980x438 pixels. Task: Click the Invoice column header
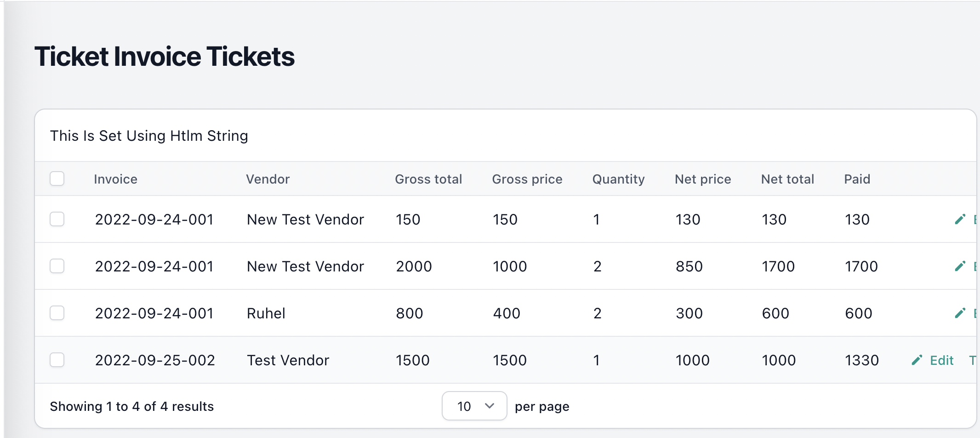[x=116, y=179]
